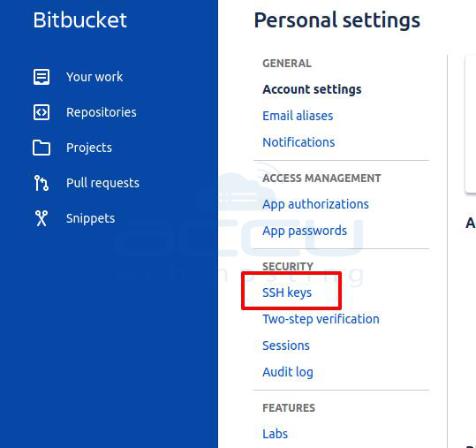View Sessions under Security
This screenshot has height=448, width=476.
(286, 345)
